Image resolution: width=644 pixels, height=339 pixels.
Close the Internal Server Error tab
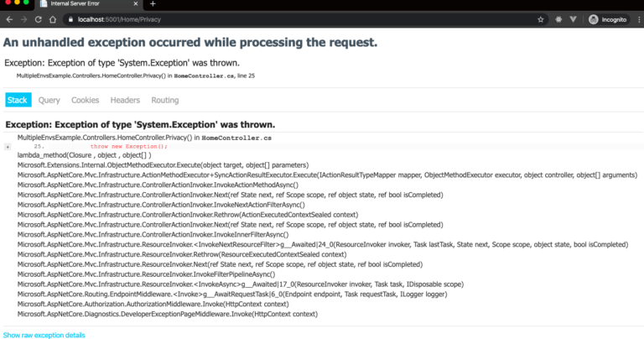click(136, 3)
